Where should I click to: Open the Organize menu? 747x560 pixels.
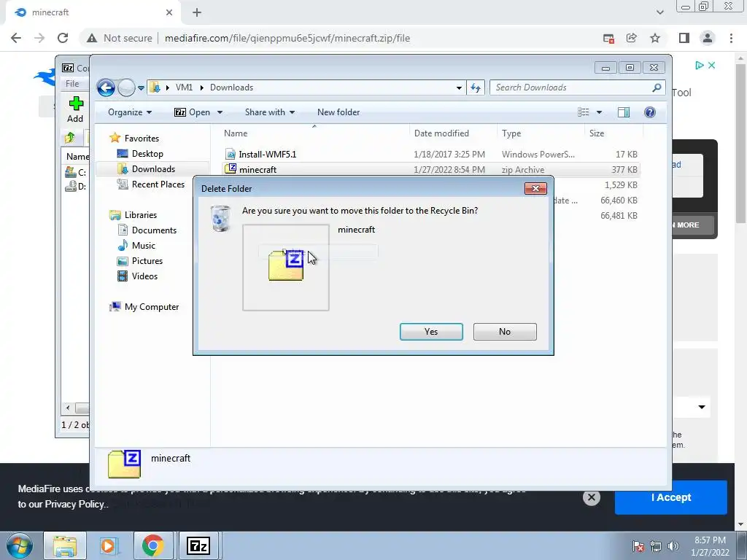coord(130,112)
